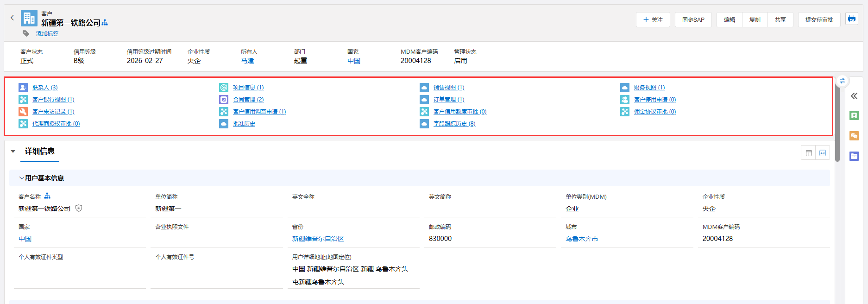Open the 合同管理 (2) related list
Image resolution: width=868 pixels, height=304 pixels.
pyautogui.click(x=248, y=100)
